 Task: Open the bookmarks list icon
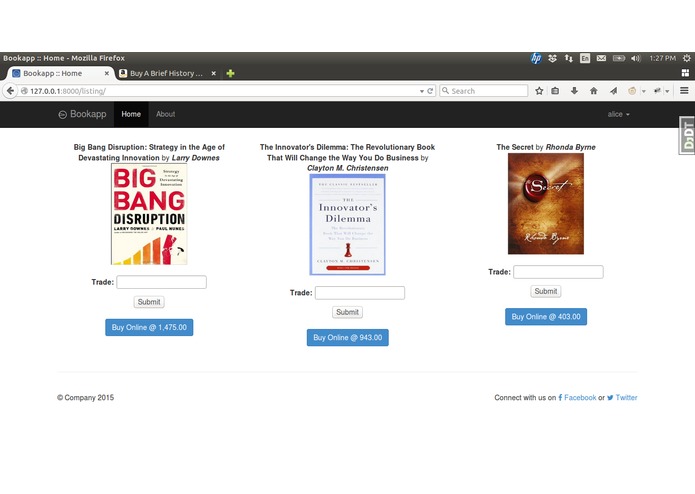(x=555, y=91)
